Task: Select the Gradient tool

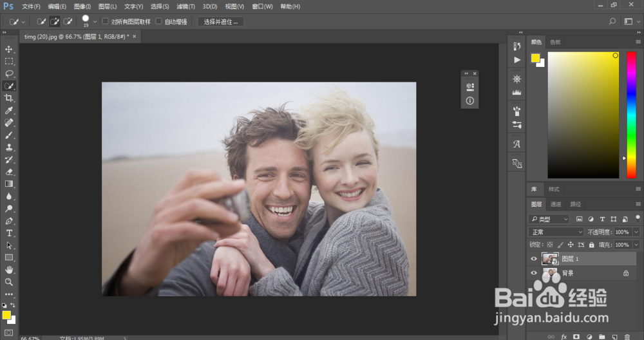Action: pyautogui.click(x=8, y=184)
